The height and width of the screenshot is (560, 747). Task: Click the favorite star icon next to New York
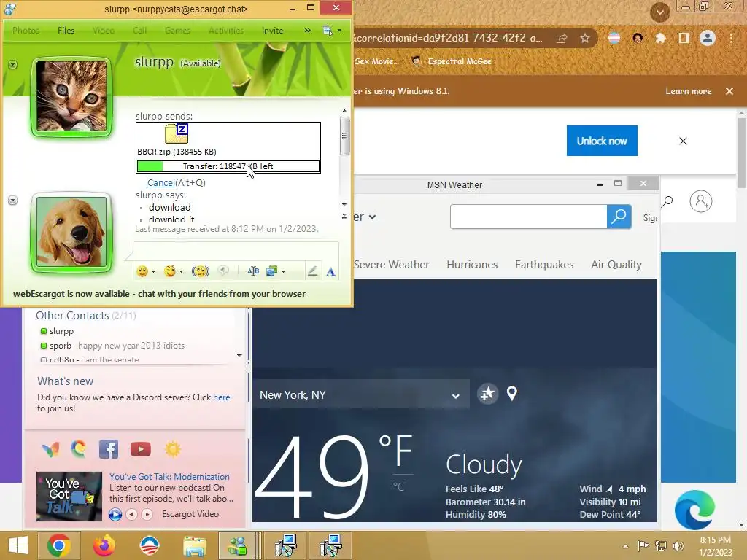[x=487, y=394]
